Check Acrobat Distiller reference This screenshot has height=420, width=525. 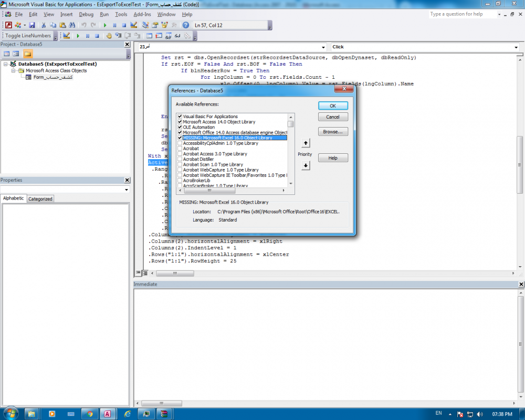tap(180, 160)
